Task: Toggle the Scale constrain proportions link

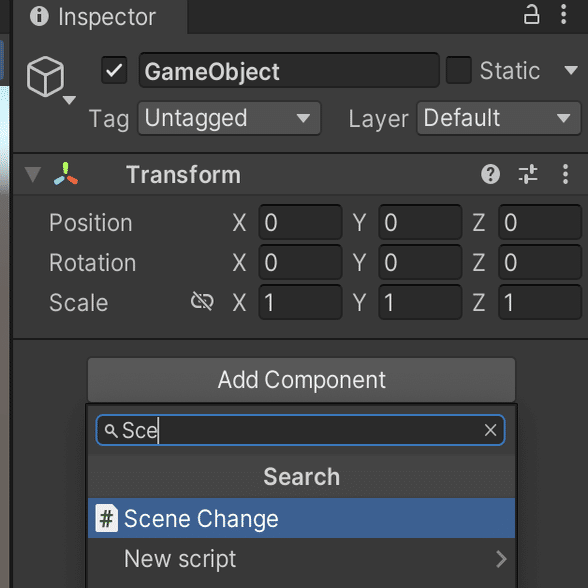Action: 202,302
